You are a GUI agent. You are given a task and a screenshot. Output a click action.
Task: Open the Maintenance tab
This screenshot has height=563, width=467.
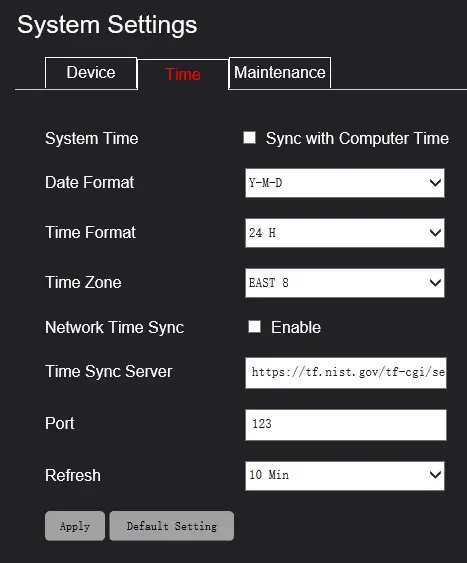[280, 73]
